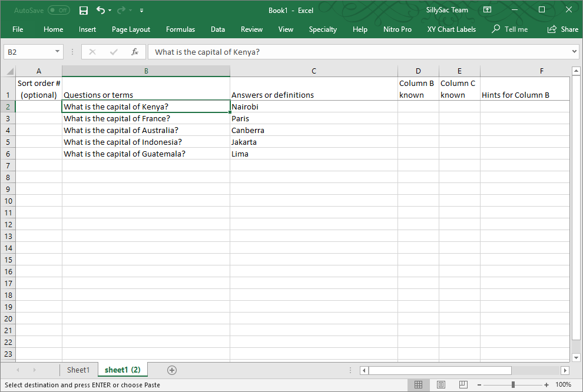
Task: Expand the formula bar
Action: coord(575,52)
